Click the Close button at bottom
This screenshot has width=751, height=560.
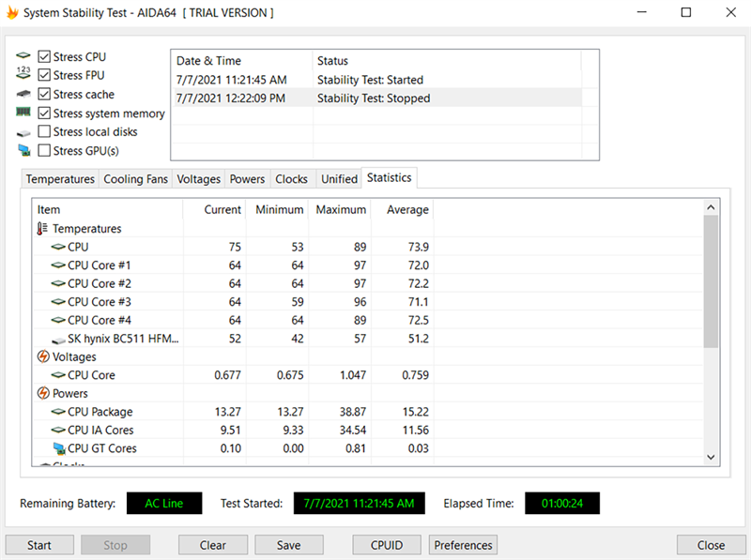[x=711, y=545]
